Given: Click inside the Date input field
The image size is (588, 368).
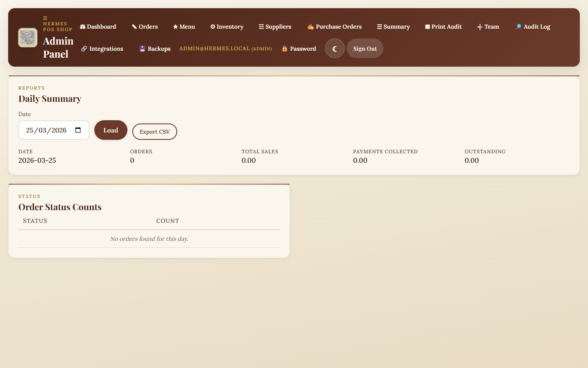Looking at the screenshot, I should (x=46, y=130).
